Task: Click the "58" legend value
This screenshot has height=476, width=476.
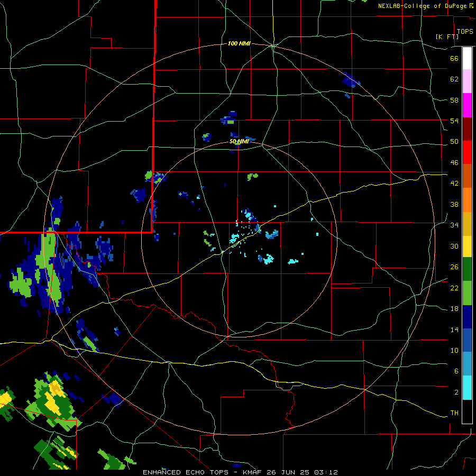Action: pyautogui.click(x=454, y=100)
